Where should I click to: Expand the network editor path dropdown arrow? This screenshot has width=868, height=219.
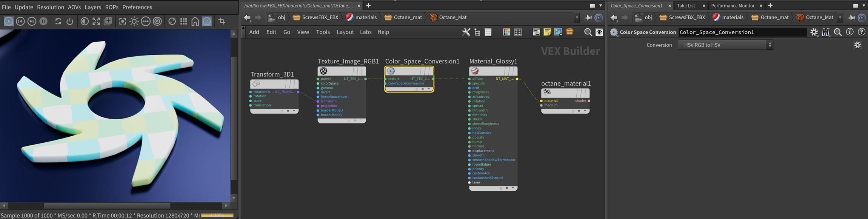[x=577, y=17]
